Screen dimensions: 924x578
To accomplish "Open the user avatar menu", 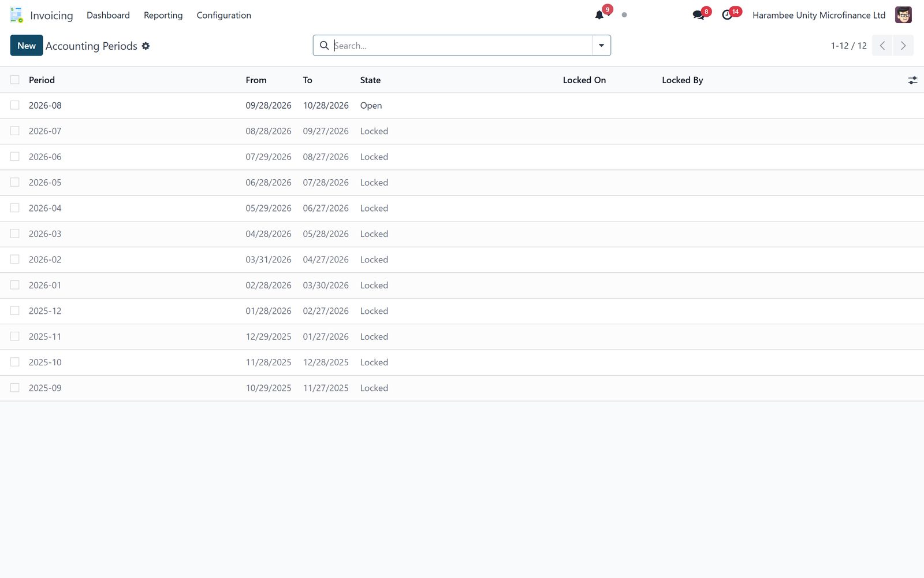I will point(903,15).
